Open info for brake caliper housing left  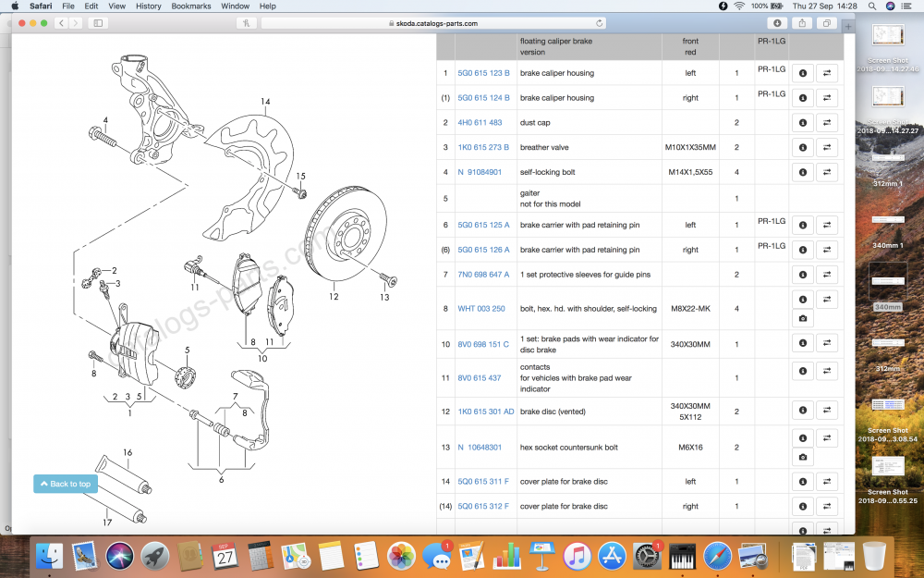pyautogui.click(x=803, y=73)
